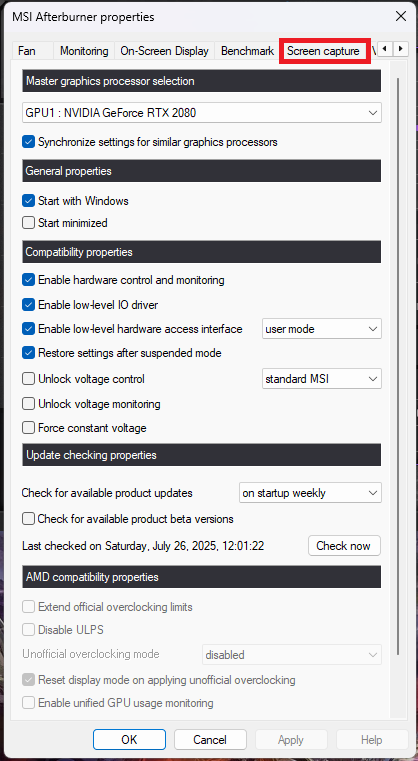Click the Check now button

tap(344, 546)
